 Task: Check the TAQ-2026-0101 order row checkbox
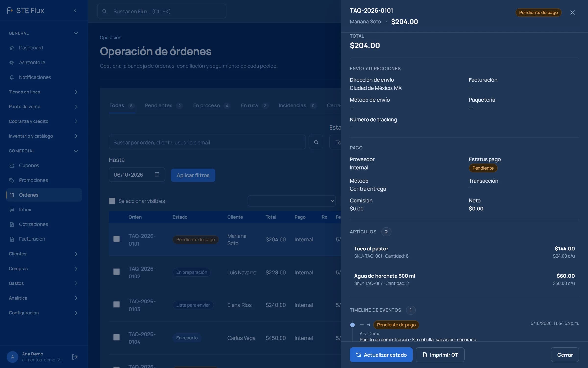point(116,239)
